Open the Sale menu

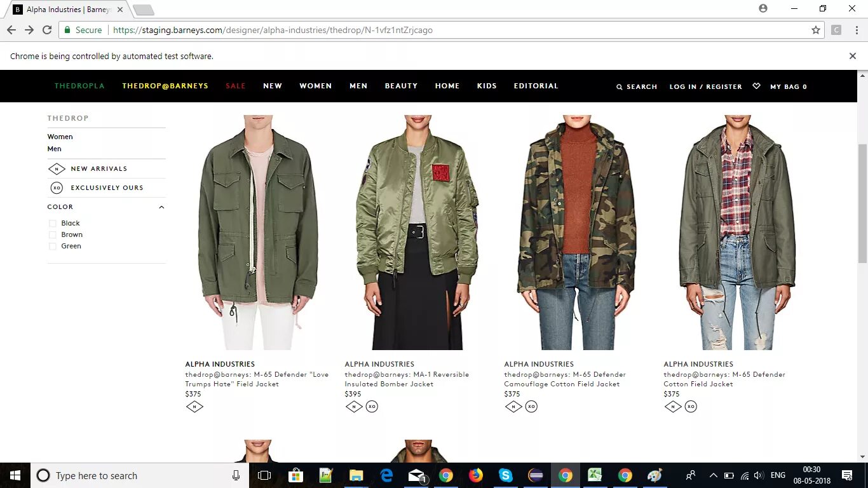pos(236,86)
